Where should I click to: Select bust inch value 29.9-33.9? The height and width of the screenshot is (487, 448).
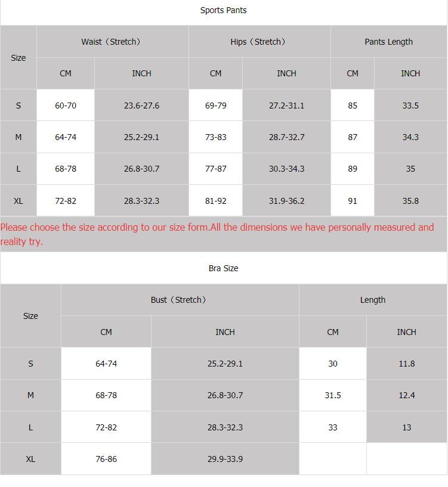(225, 459)
